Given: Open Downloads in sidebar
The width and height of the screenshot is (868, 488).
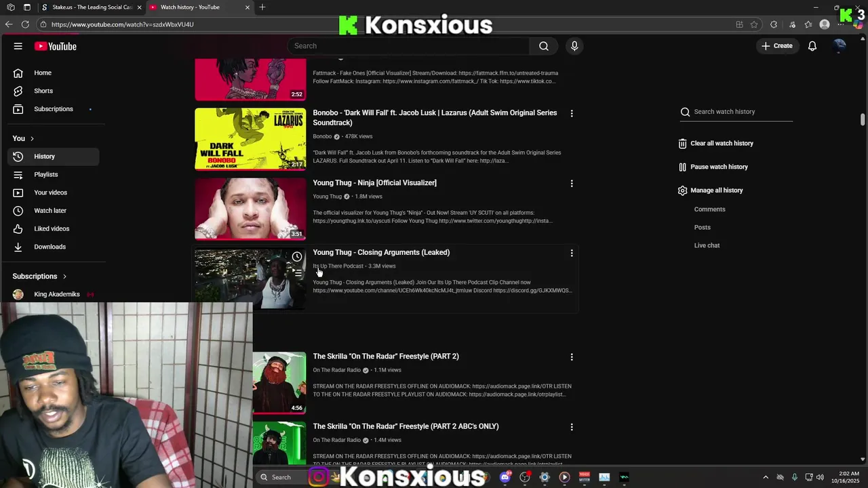Looking at the screenshot, I should point(54,247).
